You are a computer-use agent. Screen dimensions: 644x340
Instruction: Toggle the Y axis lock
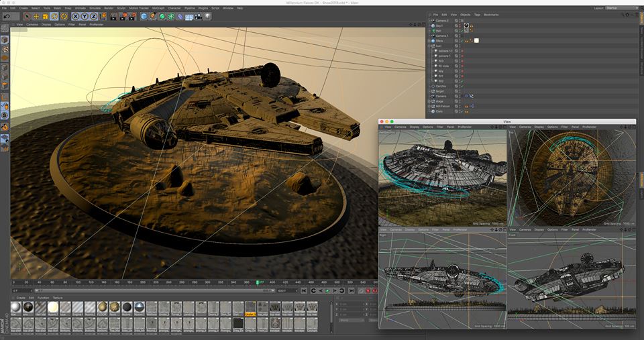click(85, 16)
